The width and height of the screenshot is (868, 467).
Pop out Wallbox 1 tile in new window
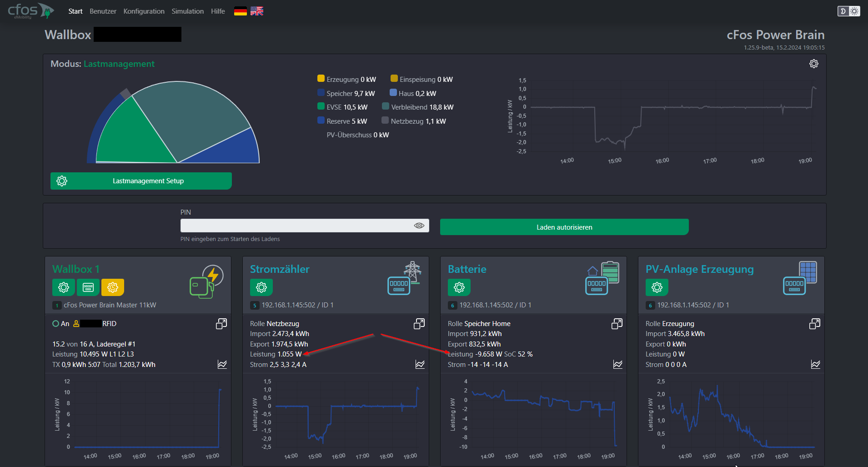click(221, 324)
